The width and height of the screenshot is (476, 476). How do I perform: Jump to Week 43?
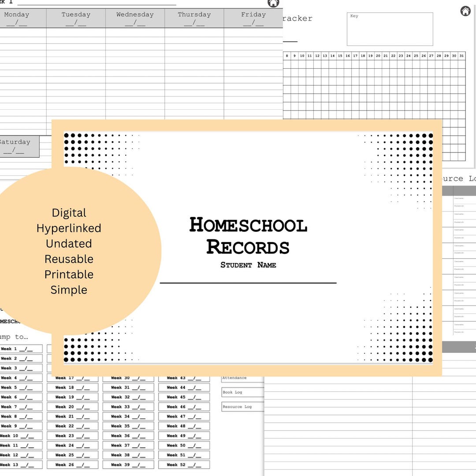183,378
